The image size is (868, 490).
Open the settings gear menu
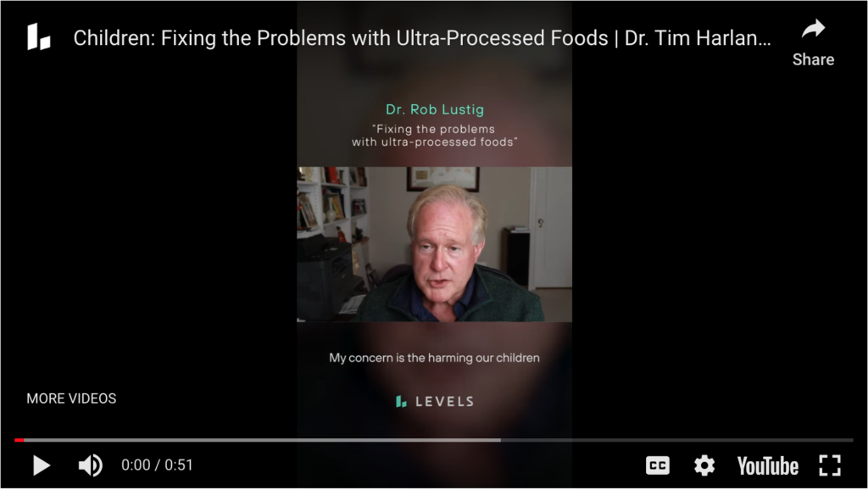pyautogui.click(x=704, y=465)
